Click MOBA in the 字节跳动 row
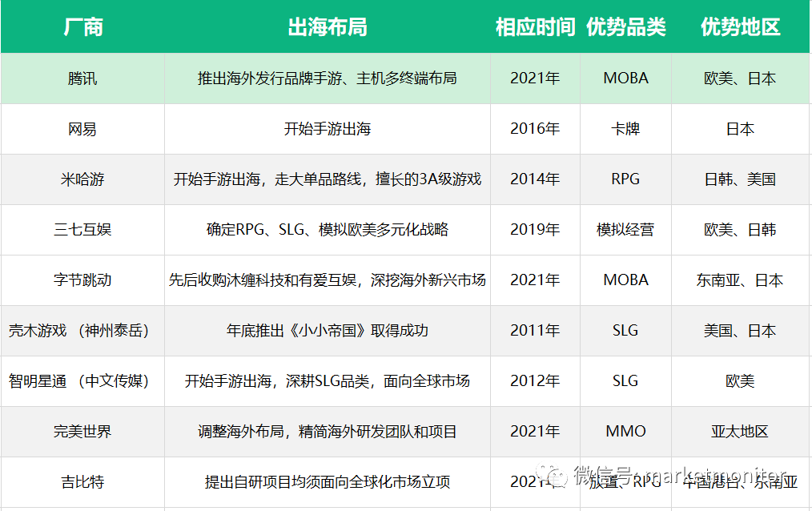This screenshot has width=812, height=511. 625,280
